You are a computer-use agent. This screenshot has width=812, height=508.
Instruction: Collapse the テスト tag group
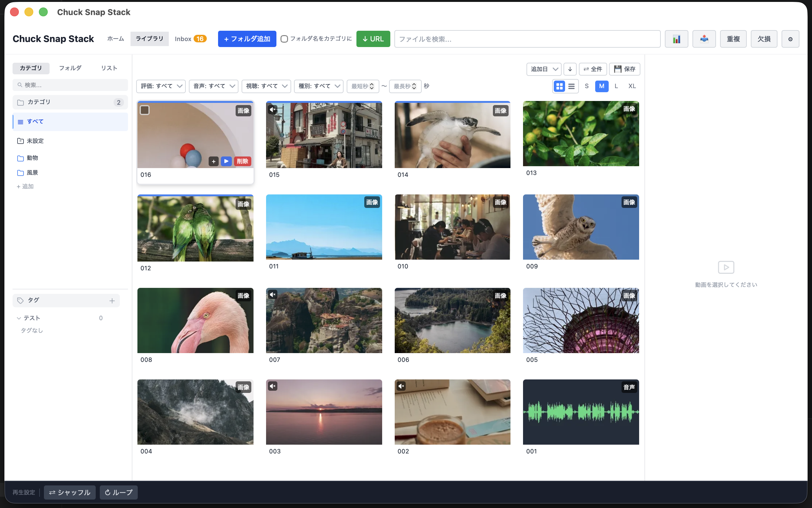coord(19,318)
